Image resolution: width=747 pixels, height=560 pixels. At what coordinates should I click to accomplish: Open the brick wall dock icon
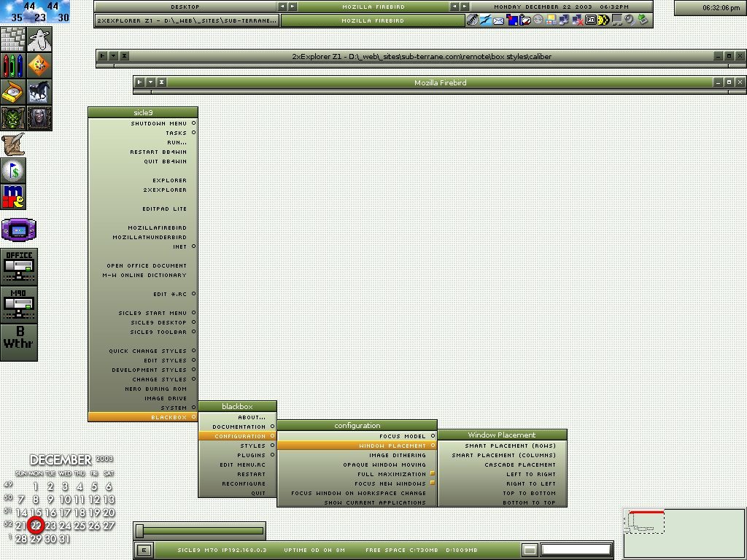click(x=13, y=39)
